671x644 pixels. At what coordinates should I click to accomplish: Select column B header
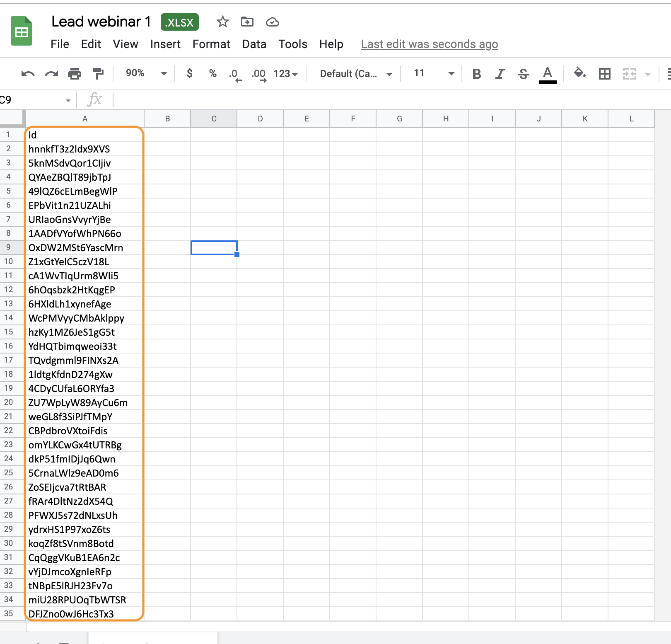click(167, 119)
